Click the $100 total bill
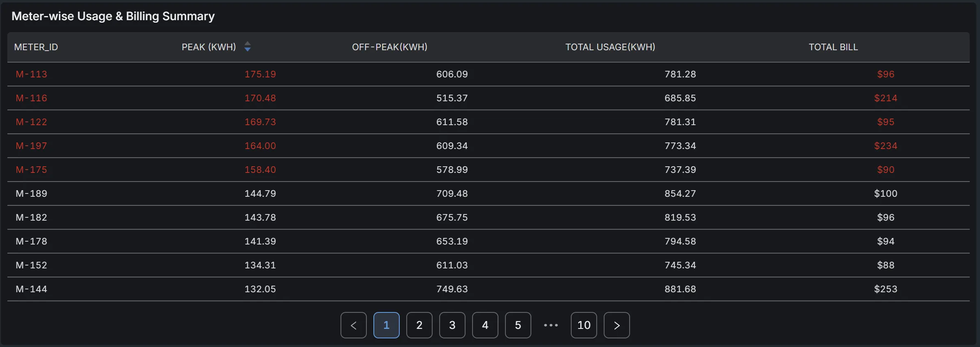980x347 pixels. pos(886,193)
